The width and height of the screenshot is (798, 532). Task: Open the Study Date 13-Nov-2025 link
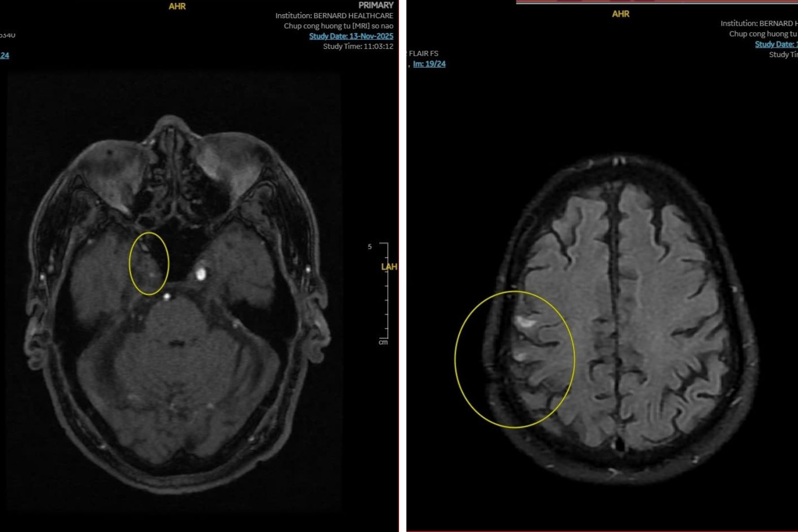351,36
